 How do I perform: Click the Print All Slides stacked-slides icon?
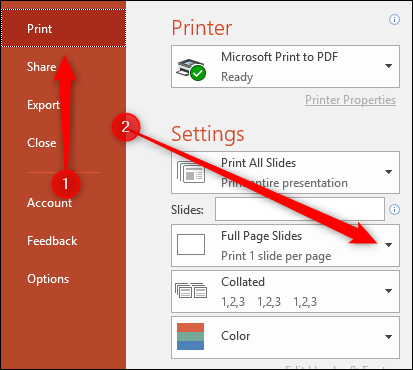pyautogui.click(x=191, y=172)
